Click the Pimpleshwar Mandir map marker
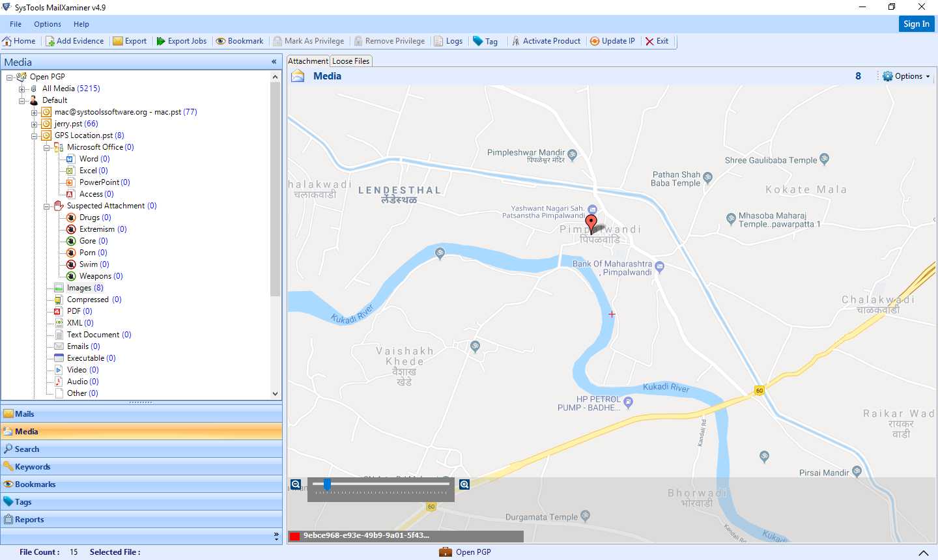This screenshot has width=938, height=560. point(573,155)
